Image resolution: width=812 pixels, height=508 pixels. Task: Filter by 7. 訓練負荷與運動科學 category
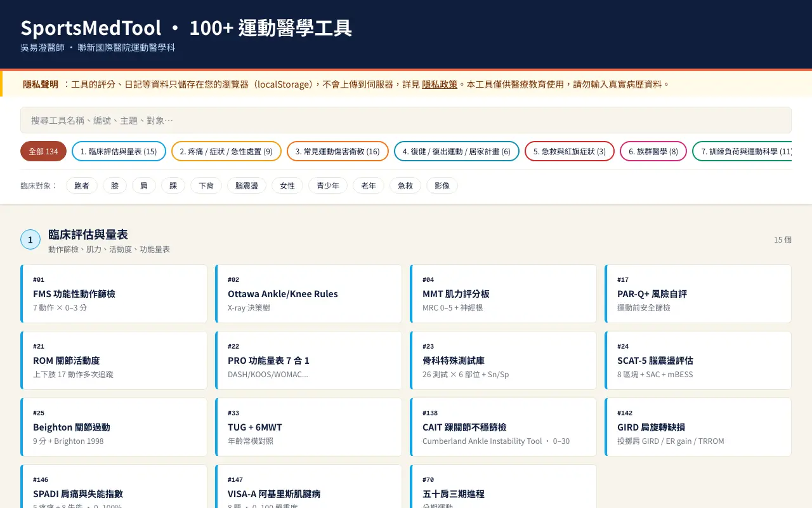(x=742, y=151)
